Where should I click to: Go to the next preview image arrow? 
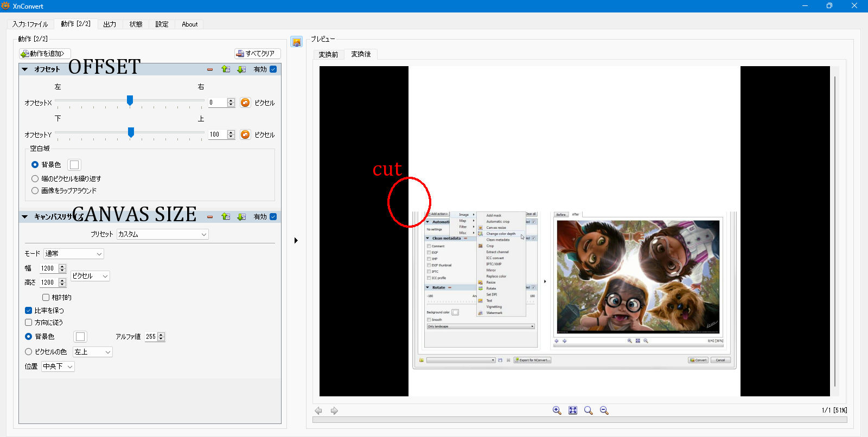click(334, 411)
